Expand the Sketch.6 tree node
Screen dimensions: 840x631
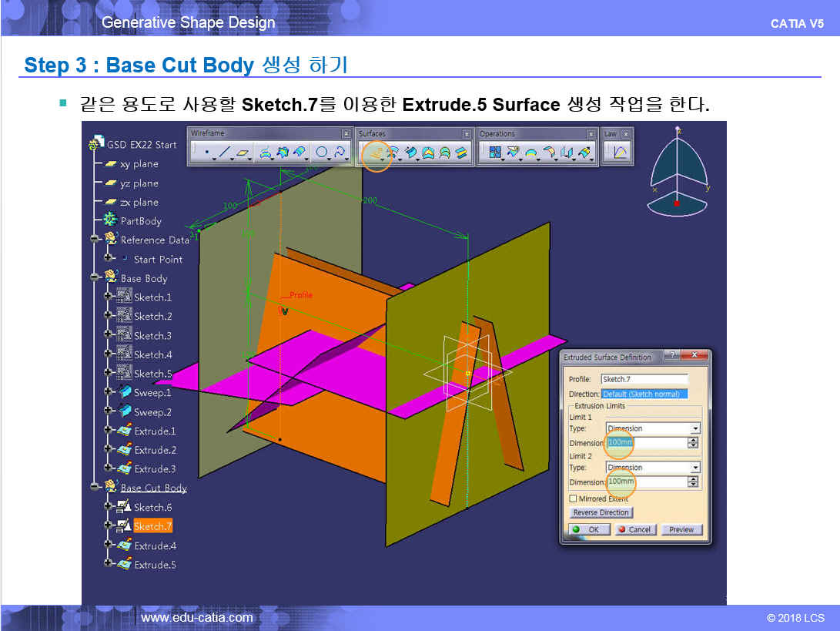[108, 507]
